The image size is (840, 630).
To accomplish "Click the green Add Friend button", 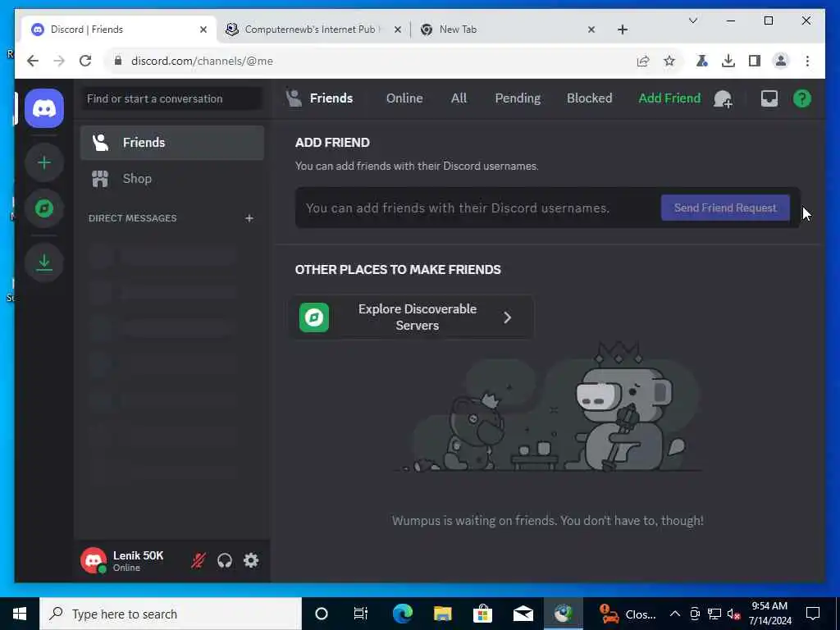I will tap(669, 98).
